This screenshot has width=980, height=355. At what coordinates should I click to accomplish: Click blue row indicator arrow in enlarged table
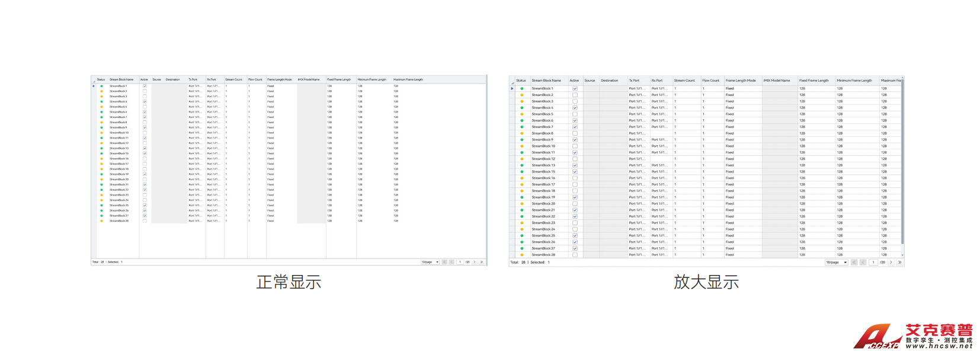(513, 88)
